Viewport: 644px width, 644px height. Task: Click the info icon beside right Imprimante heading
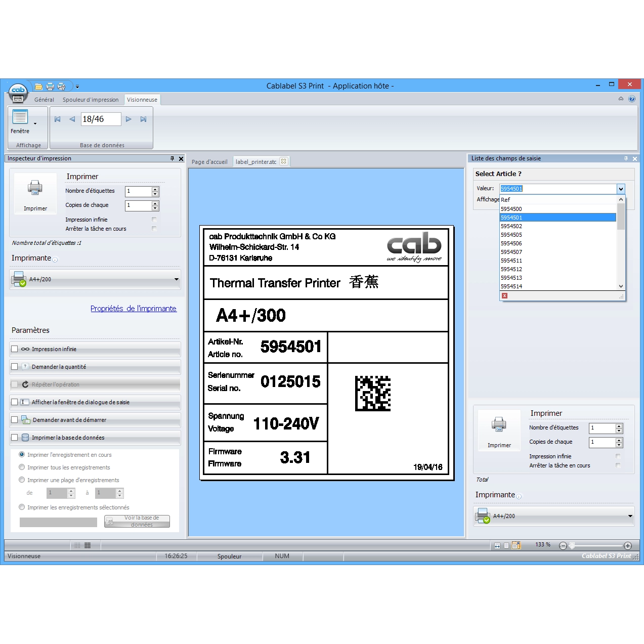click(519, 497)
